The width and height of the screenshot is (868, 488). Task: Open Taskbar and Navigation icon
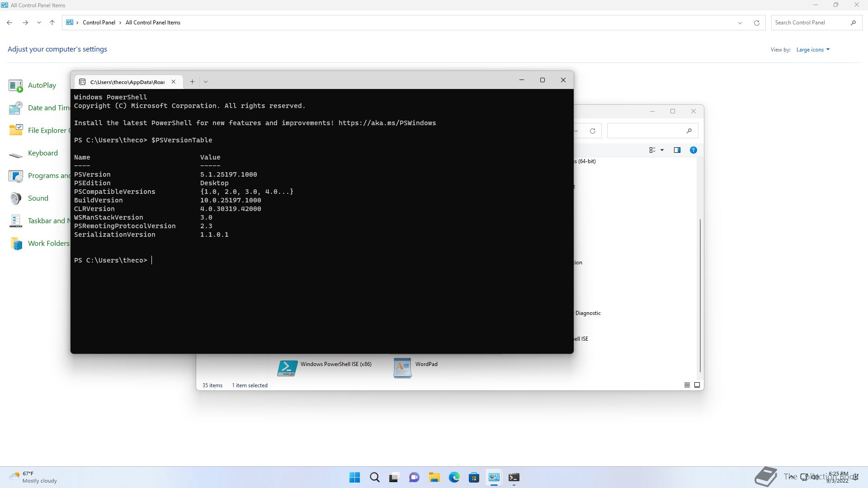pyautogui.click(x=16, y=221)
